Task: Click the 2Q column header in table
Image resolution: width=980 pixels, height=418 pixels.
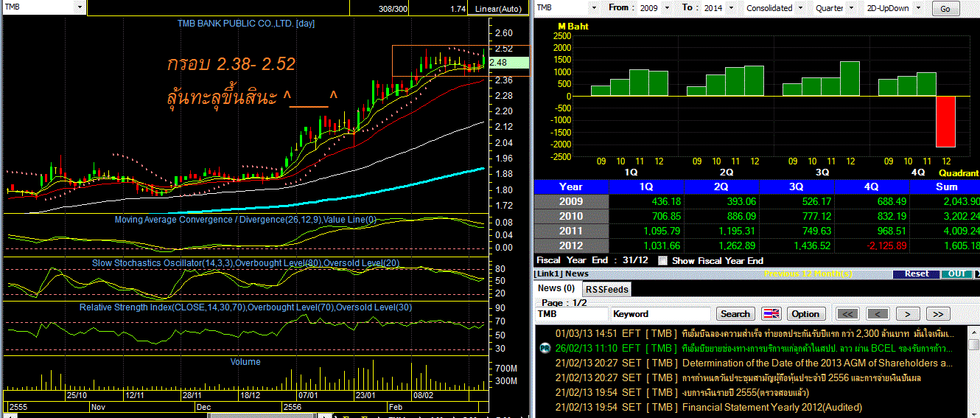Action: (x=721, y=187)
